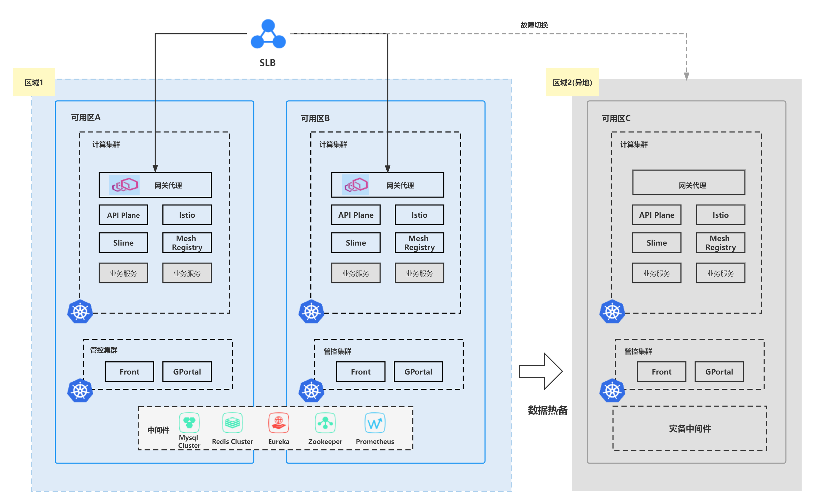This screenshot has width=815, height=504.
Task: Click Slime box in zone B
Action: click(356, 243)
